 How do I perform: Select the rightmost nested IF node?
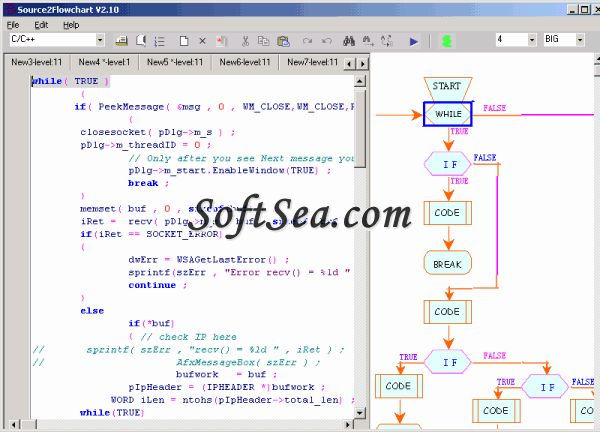click(x=545, y=387)
